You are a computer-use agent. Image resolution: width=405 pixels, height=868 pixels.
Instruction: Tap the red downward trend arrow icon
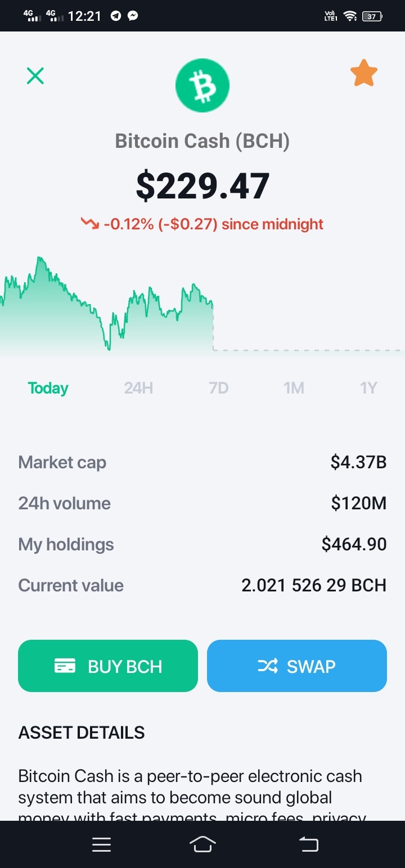pyautogui.click(x=90, y=223)
